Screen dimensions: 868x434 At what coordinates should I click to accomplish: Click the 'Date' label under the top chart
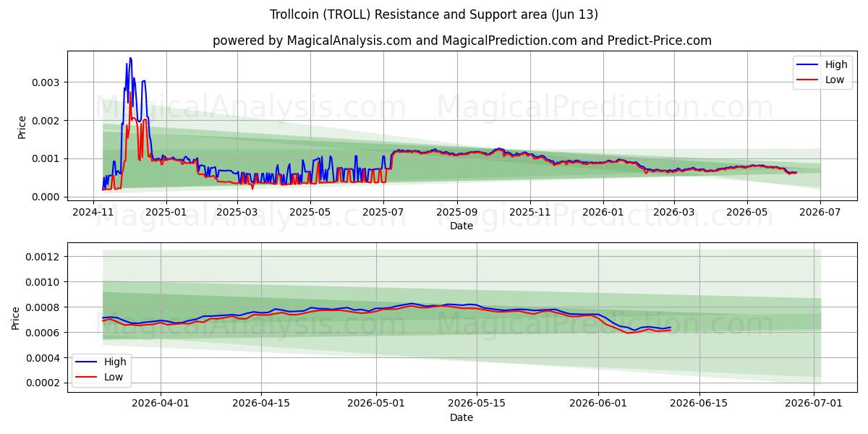(461, 226)
